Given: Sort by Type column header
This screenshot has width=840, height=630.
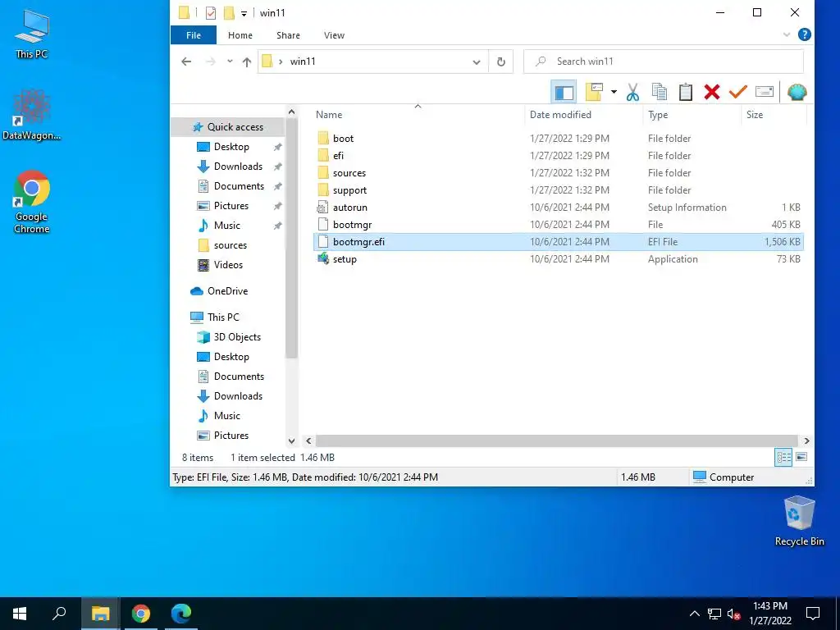Looking at the screenshot, I should click(658, 115).
